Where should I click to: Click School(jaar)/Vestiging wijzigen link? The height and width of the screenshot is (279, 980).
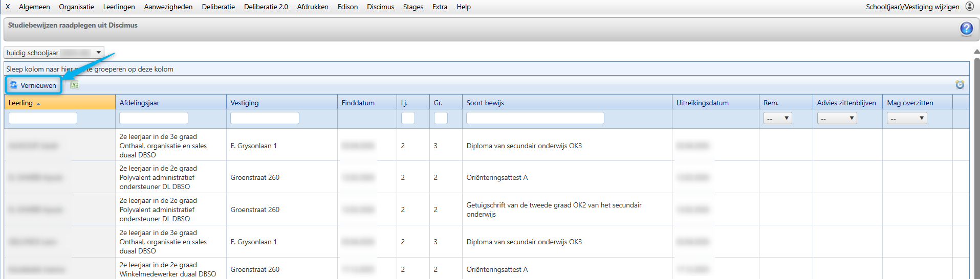pos(912,7)
